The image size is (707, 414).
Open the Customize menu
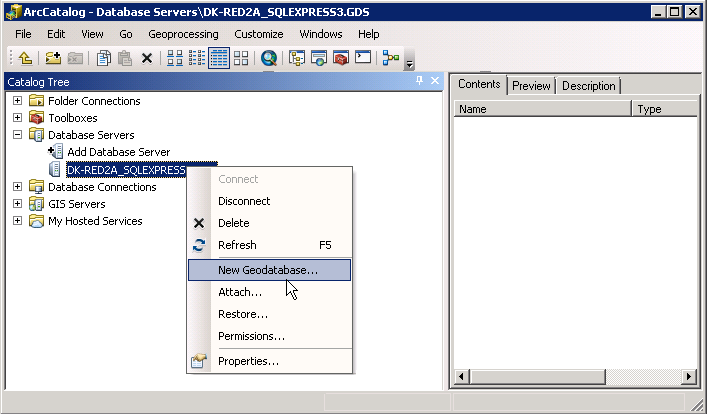coord(259,34)
